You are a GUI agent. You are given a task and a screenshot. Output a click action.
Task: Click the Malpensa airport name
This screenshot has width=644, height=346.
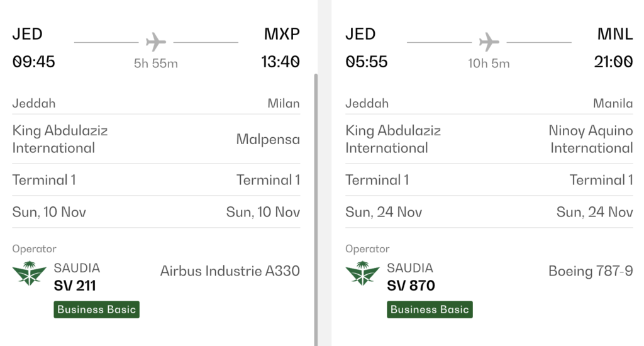(268, 139)
